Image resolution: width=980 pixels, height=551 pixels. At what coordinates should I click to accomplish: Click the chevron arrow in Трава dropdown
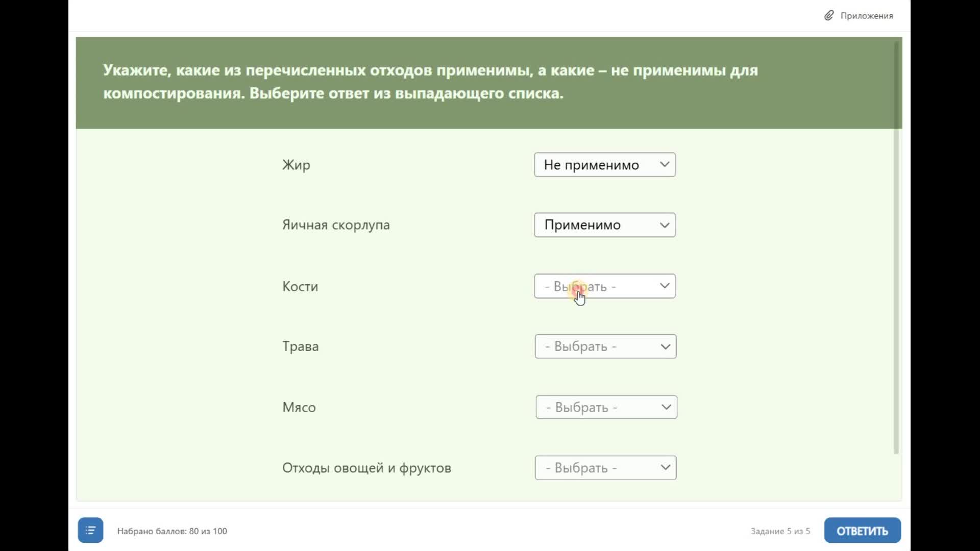coord(665,346)
